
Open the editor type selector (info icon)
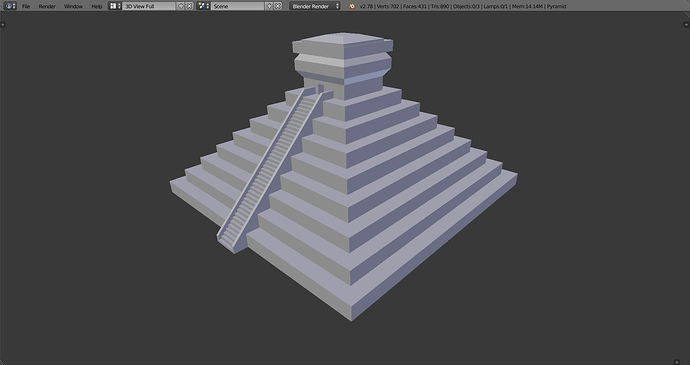[10, 6]
